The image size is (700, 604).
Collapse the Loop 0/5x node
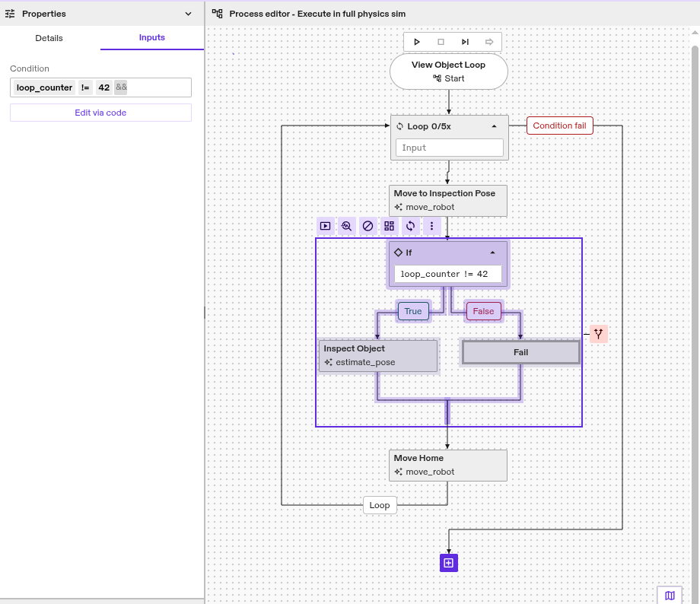pyautogui.click(x=494, y=126)
